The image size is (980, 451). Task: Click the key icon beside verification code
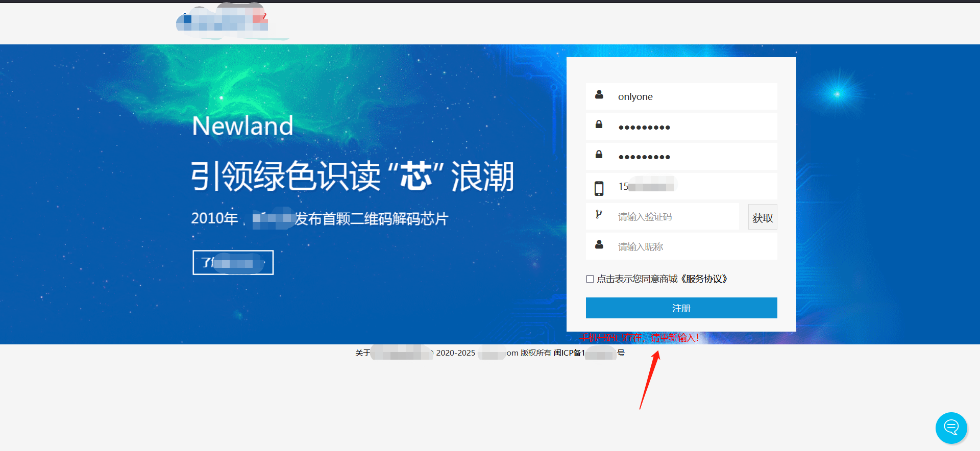coord(599,214)
